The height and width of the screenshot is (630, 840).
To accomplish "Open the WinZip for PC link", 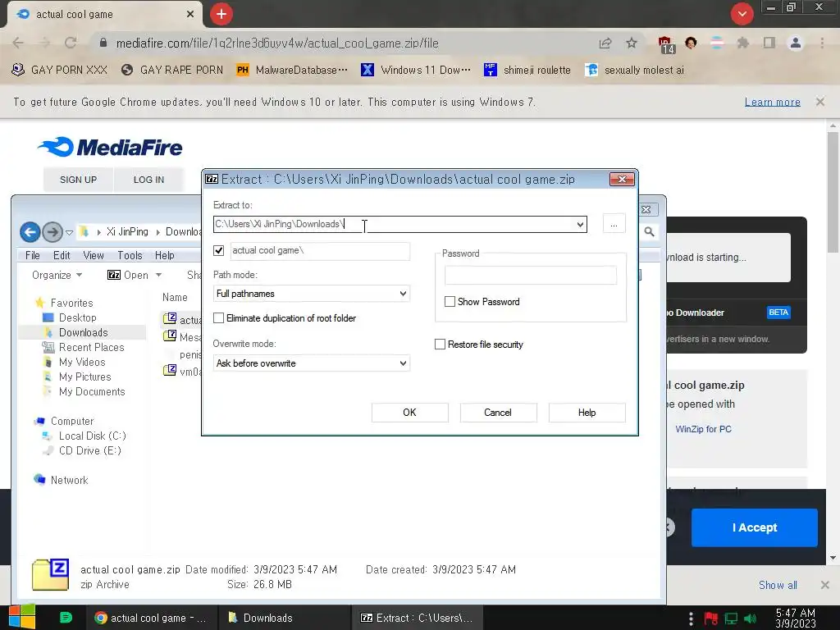I will point(703,429).
